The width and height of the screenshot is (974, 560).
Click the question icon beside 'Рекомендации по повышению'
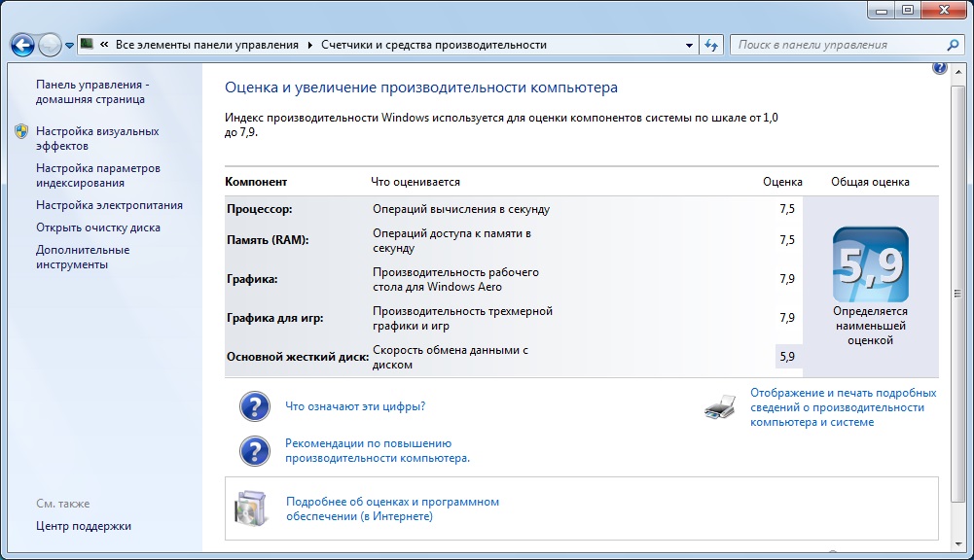(254, 450)
